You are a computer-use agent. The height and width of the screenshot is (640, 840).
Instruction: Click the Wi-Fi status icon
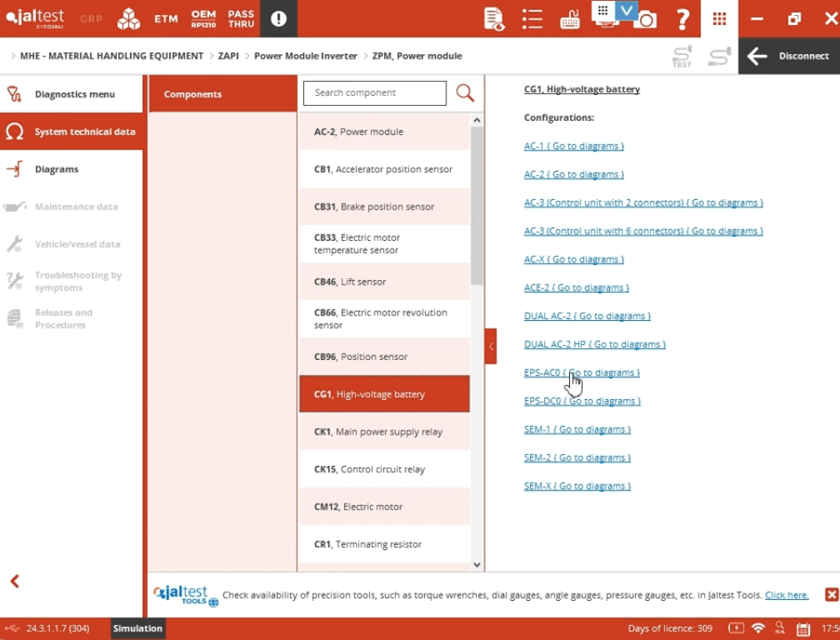[x=758, y=628]
